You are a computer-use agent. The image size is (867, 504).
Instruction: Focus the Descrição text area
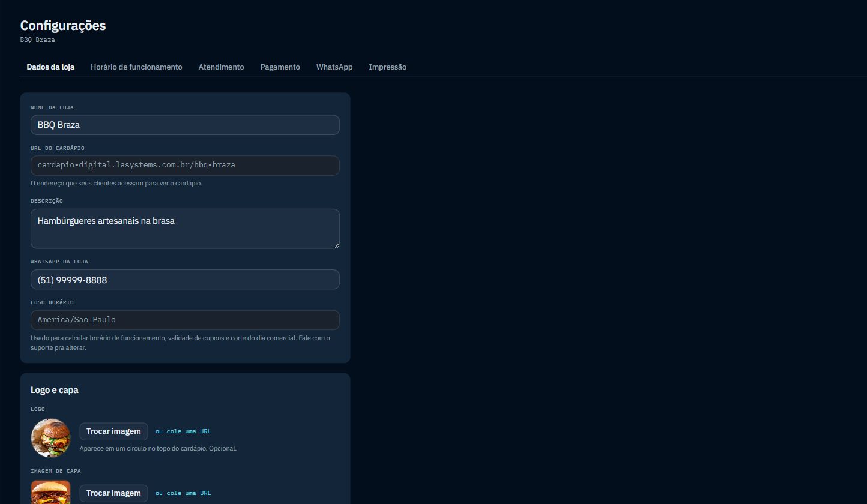[x=185, y=229]
